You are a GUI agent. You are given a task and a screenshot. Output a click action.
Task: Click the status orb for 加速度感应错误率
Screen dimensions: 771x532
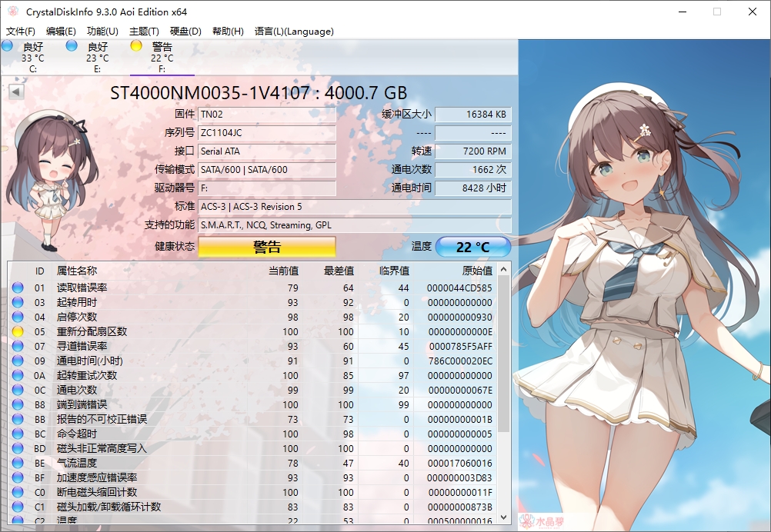(18, 477)
